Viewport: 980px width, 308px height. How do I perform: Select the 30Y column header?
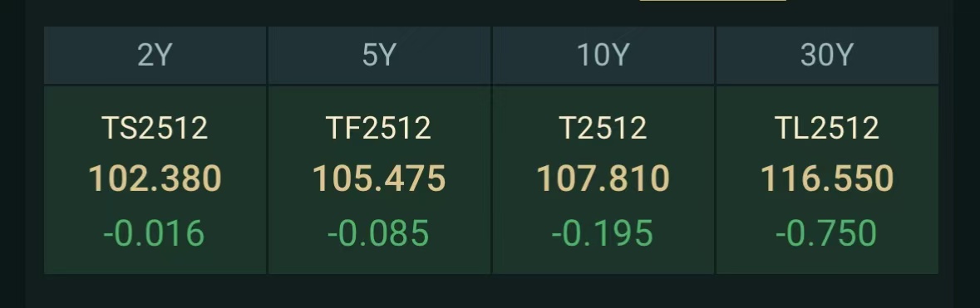pos(827,55)
